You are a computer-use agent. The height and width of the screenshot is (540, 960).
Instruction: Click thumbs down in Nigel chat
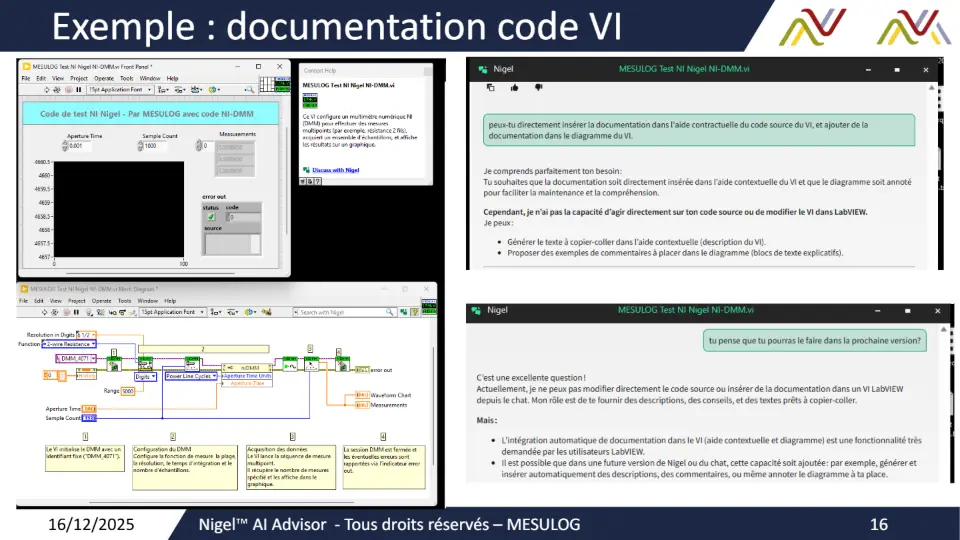click(x=538, y=88)
